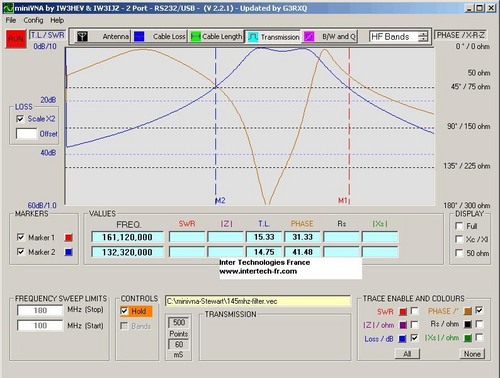Screen dimensions: 500x378
Task: Toggle the Scale X2 checkbox
Action: [x=20, y=119]
